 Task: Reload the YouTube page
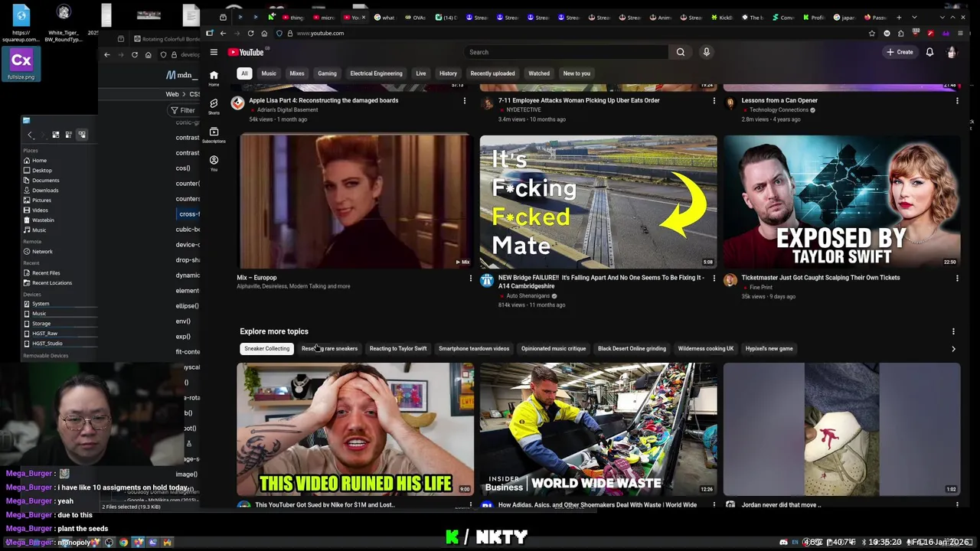[x=250, y=33]
